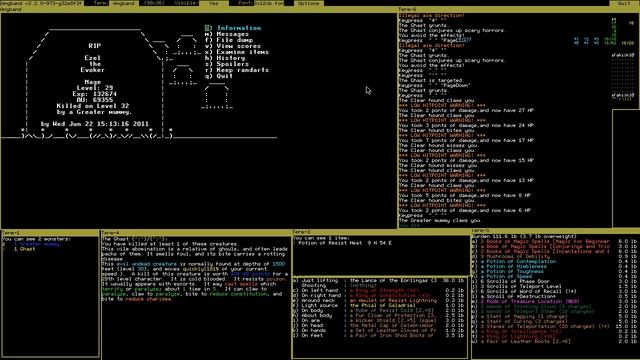Toggle the Visible Yes setting

click(x=213, y=3)
